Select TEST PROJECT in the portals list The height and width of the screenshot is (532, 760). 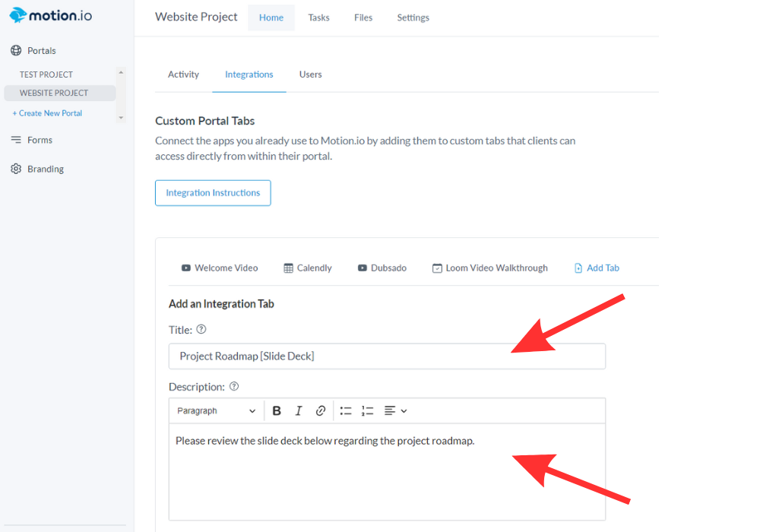[x=46, y=74]
